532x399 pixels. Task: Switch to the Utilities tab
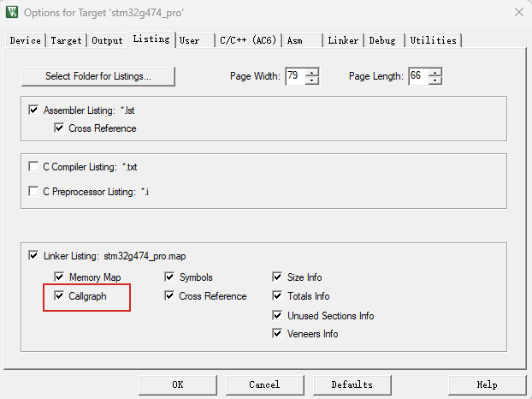click(434, 40)
